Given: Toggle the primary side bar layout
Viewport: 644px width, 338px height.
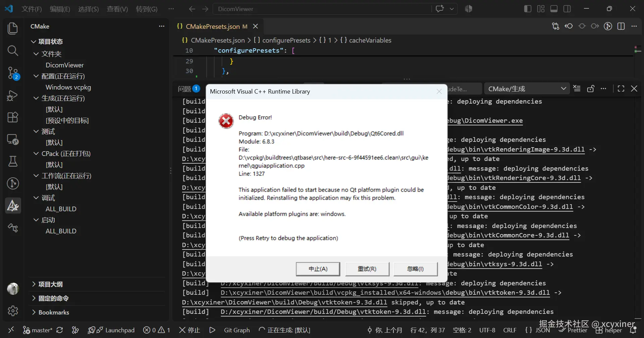Looking at the screenshot, I should pos(528,9).
